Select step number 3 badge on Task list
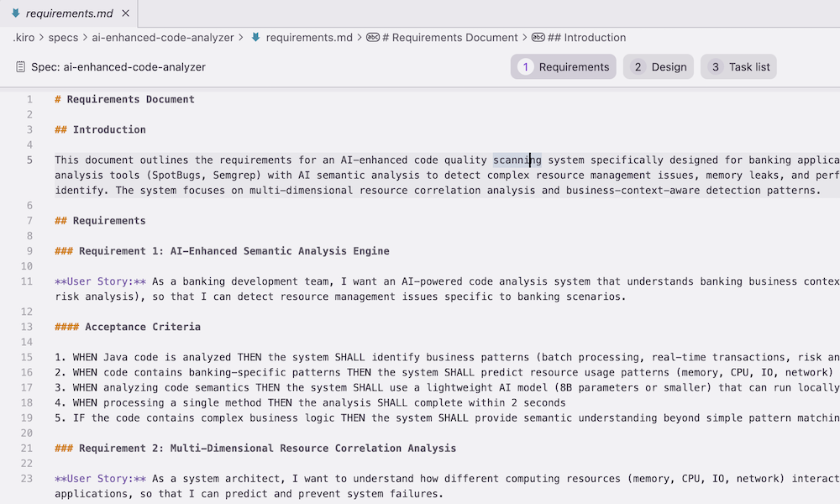This screenshot has height=504, width=840. tap(715, 67)
